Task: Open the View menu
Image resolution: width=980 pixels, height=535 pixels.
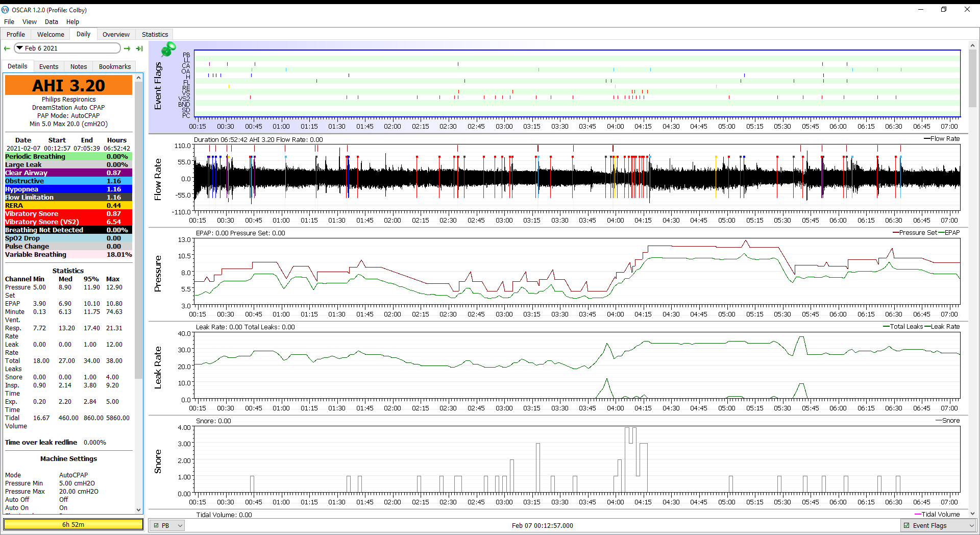Action: (30, 21)
